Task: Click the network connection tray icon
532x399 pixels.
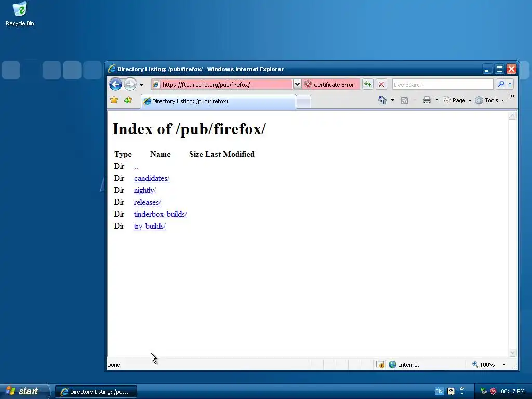Action: click(484, 391)
